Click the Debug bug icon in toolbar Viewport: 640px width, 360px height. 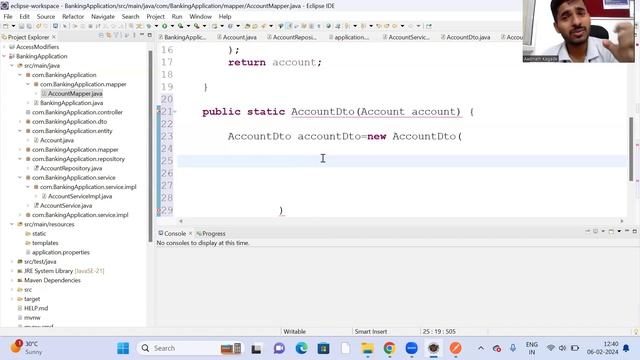pyautogui.click(x=149, y=26)
